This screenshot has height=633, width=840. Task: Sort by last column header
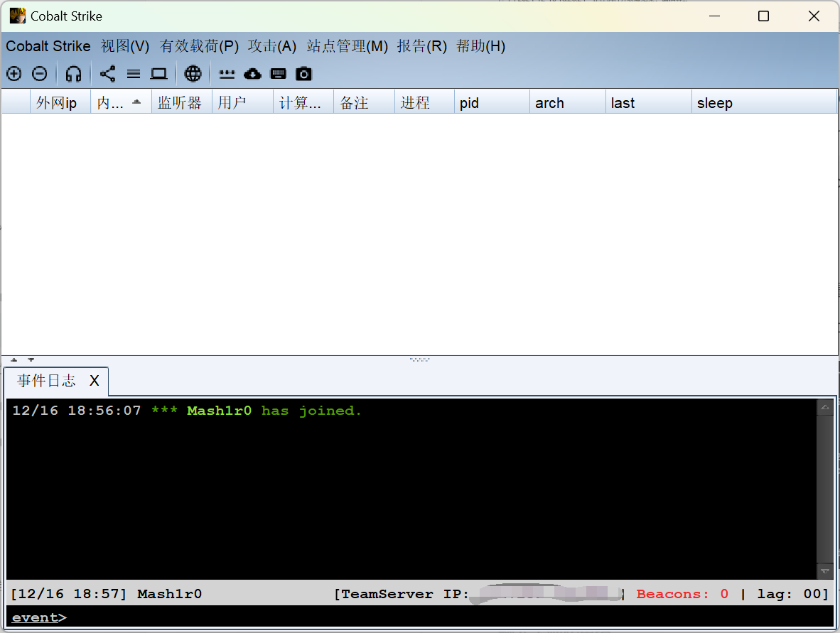649,102
